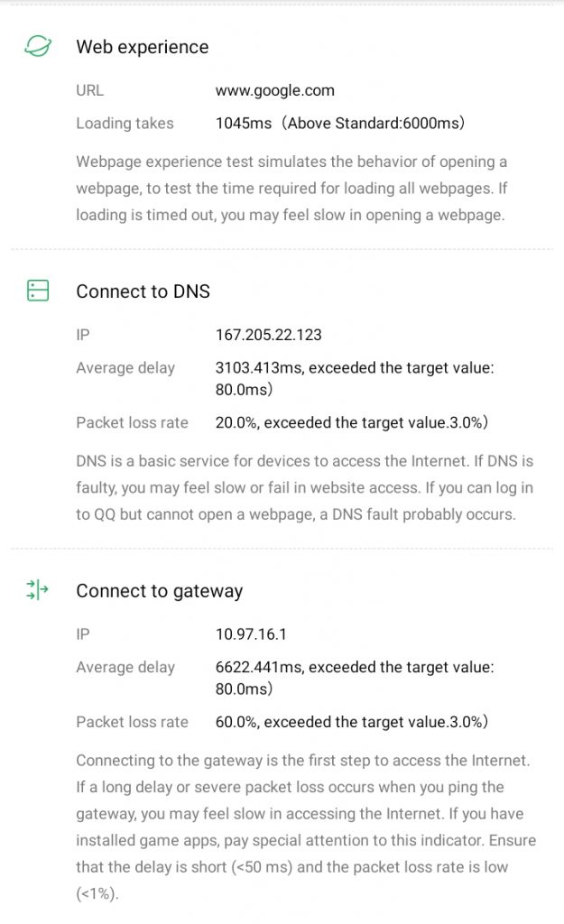Click the Packet loss rate label under gateway
Screen dimensions: 564x924
pos(132,722)
